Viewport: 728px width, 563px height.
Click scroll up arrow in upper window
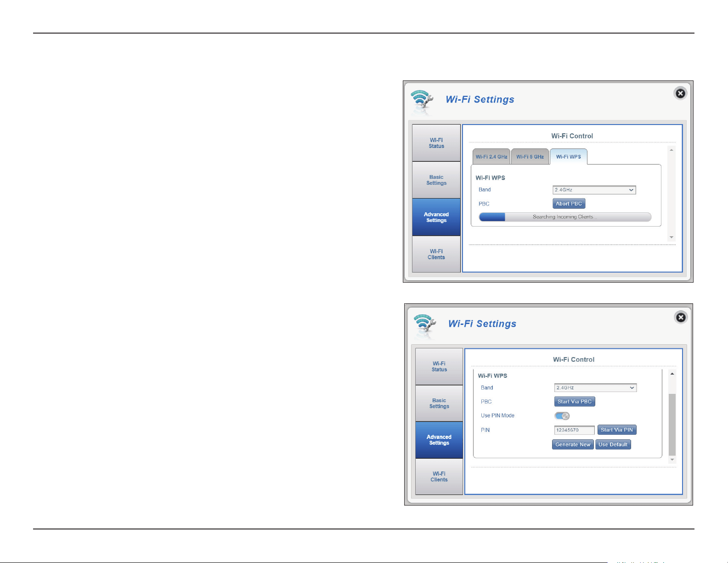click(x=672, y=150)
